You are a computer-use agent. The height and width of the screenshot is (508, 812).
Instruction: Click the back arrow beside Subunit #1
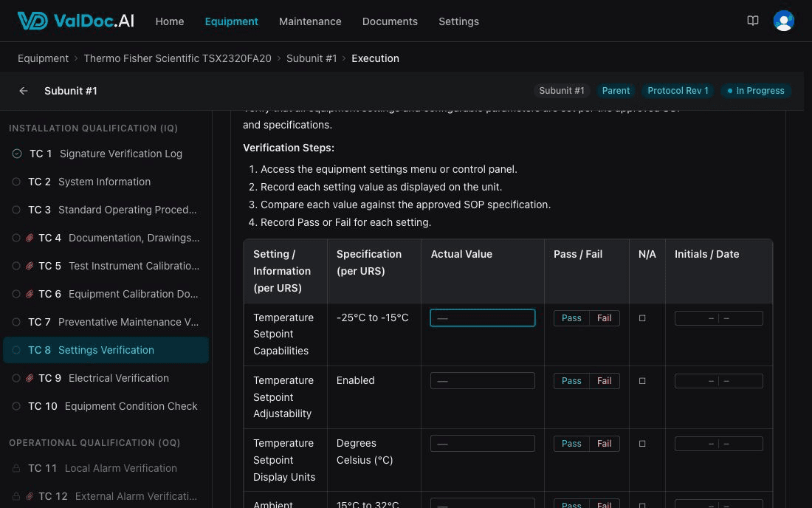point(24,91)
